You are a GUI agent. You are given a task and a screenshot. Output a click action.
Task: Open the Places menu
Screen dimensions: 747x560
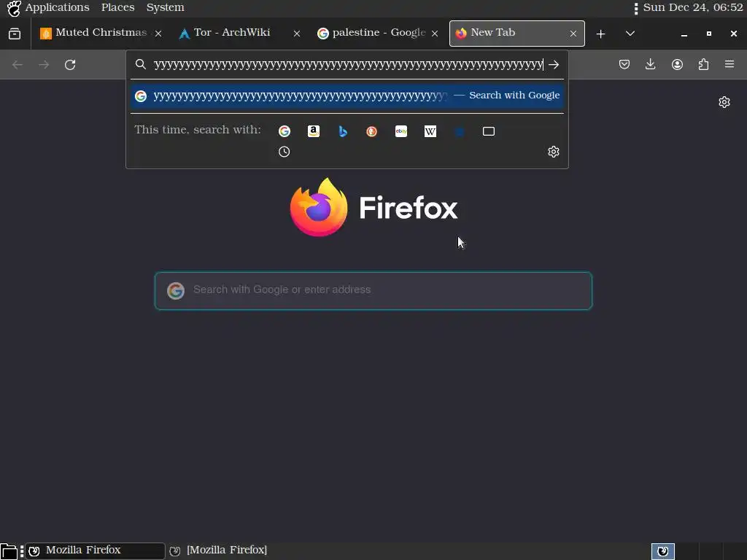point(117,7)
